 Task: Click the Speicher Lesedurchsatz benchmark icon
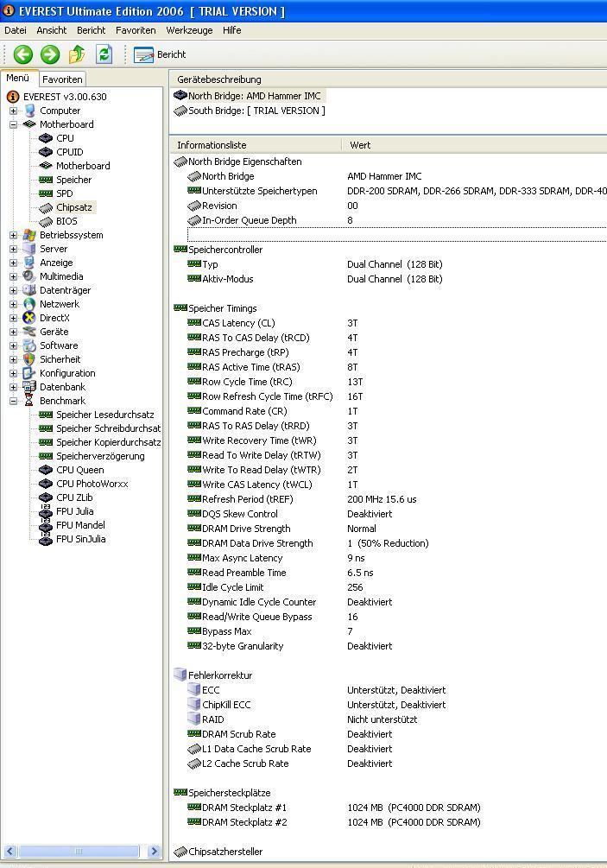coord(46,415)
